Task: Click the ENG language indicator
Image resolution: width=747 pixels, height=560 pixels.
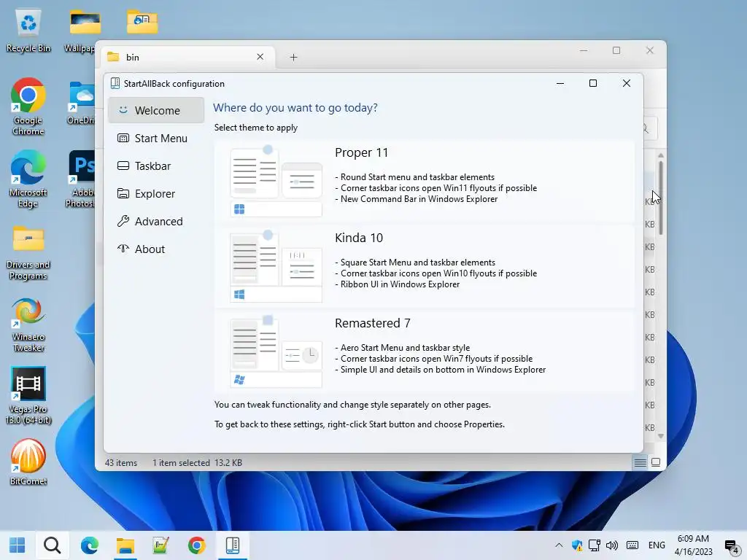Action: point(657,545)
